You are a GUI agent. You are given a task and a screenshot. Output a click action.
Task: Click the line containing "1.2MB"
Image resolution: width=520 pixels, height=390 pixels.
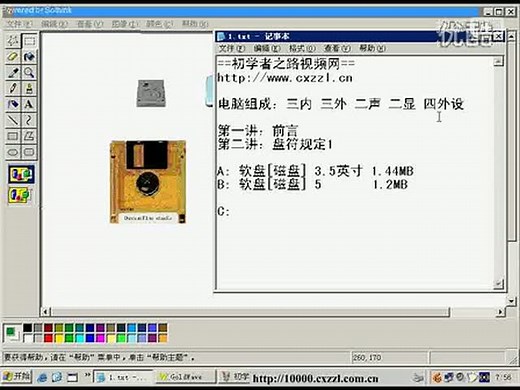(313, 184)
